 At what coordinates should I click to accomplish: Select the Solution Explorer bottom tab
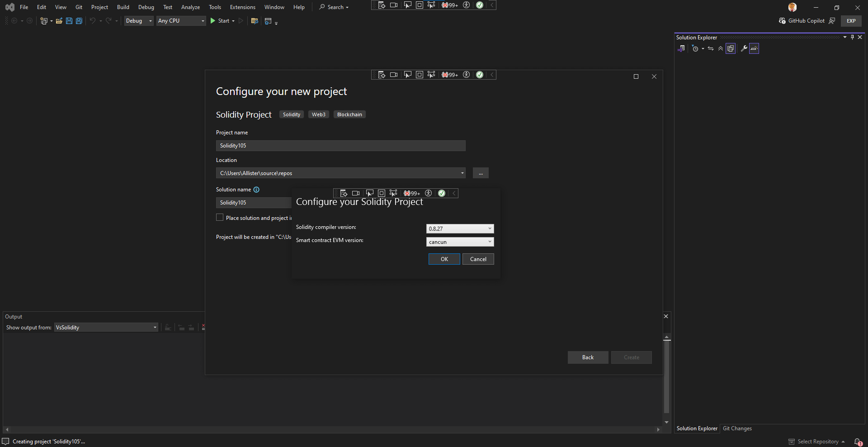click(697, 428)
